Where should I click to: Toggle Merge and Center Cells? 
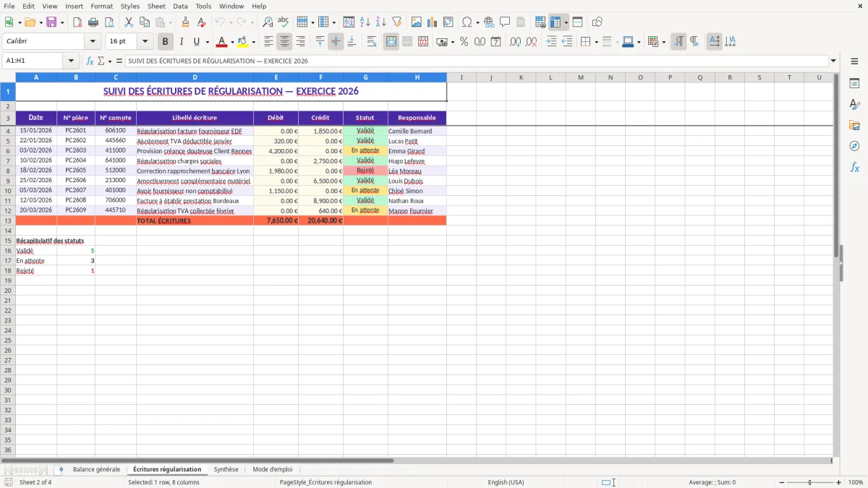point(391,42)
